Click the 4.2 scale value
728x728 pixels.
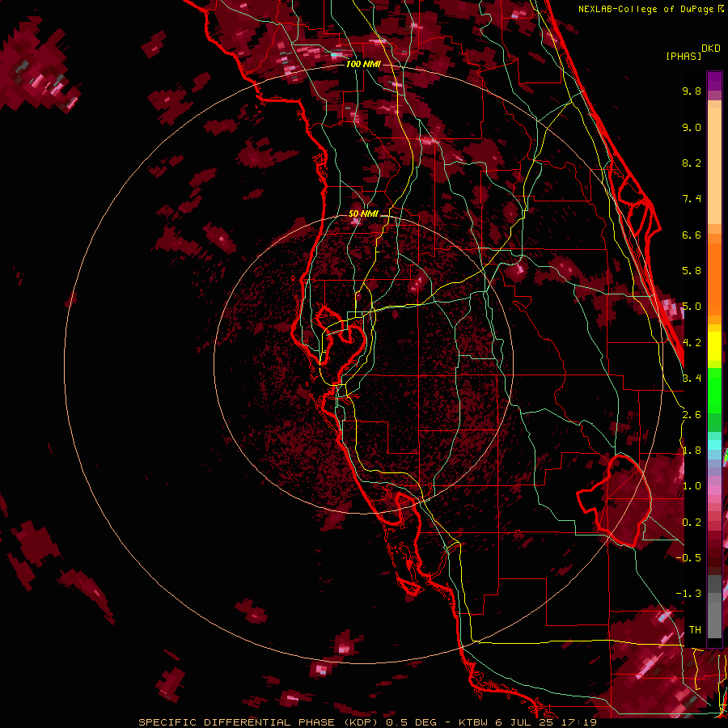[692, 343]
